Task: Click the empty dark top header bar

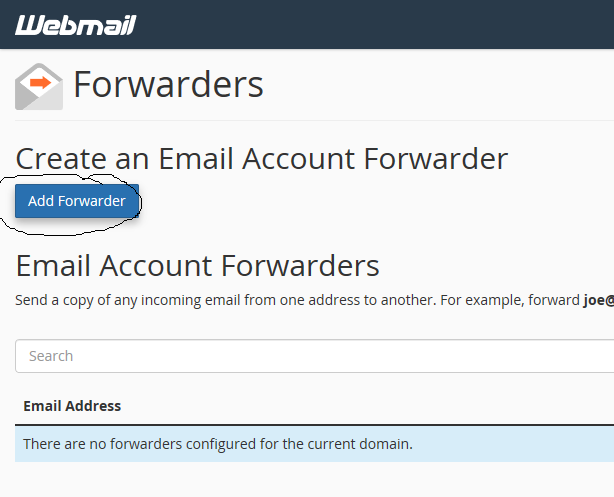Action: coord(380,25)
